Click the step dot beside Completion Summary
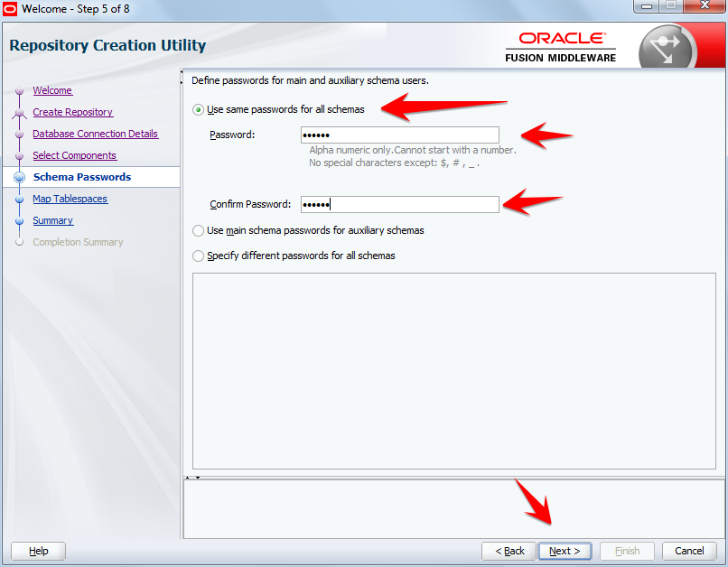This screenshot has height=567, width=728. coord(19,242)
